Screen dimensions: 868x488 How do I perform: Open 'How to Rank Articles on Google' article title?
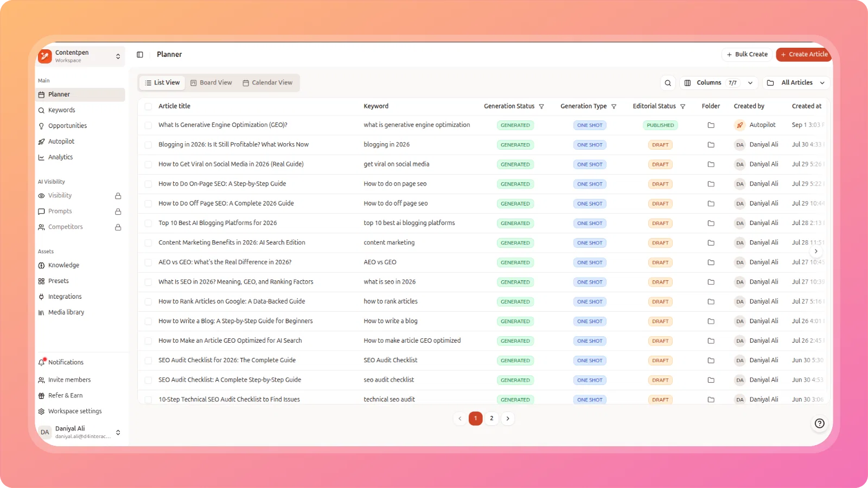[232, 301]
